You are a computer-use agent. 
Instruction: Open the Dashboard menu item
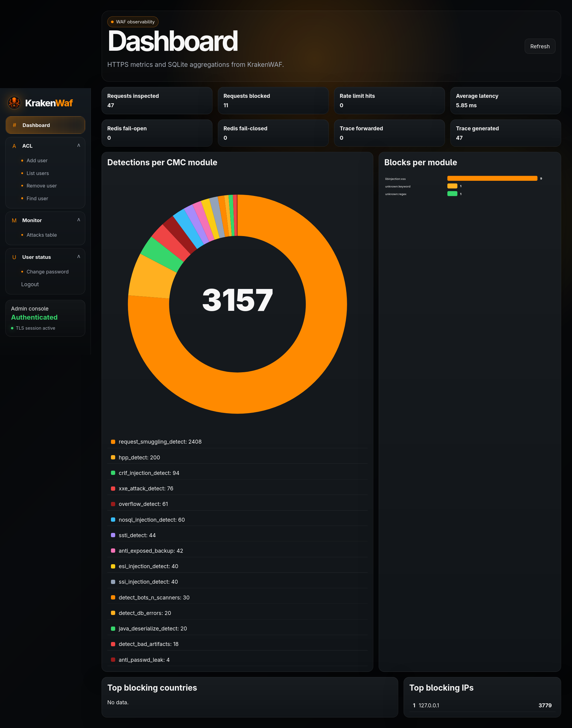(x=45, y=125)
